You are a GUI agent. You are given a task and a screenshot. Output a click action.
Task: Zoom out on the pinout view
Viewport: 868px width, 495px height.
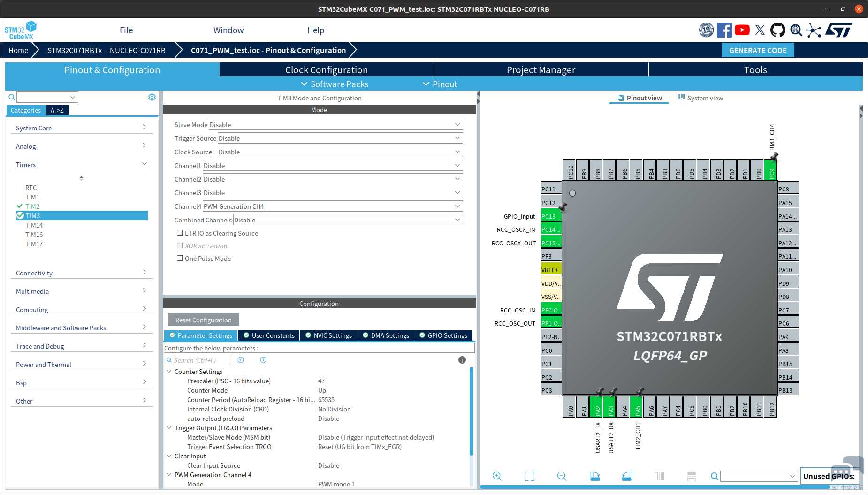[x=562, y=476]
